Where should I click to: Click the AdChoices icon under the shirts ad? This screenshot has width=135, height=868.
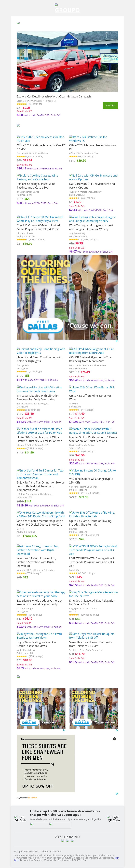pos(117,793)
